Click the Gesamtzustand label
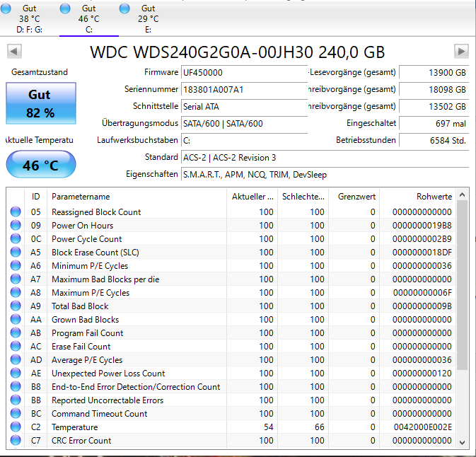476x457 pixels. click(40, 72)
